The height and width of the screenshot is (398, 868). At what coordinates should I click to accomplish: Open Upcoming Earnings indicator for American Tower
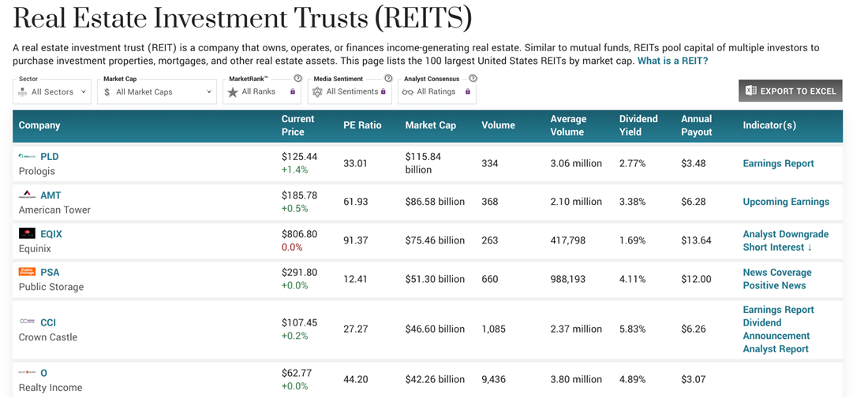coord(785,202)
